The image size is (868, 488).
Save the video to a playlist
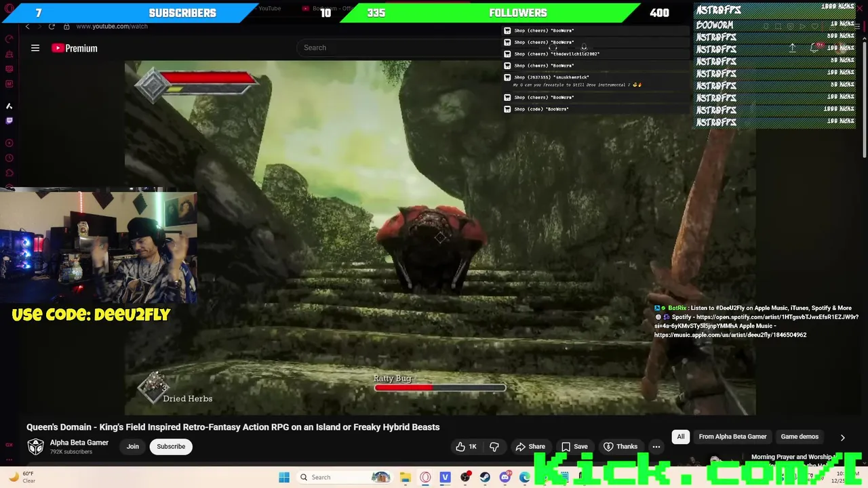click(574, 447)
